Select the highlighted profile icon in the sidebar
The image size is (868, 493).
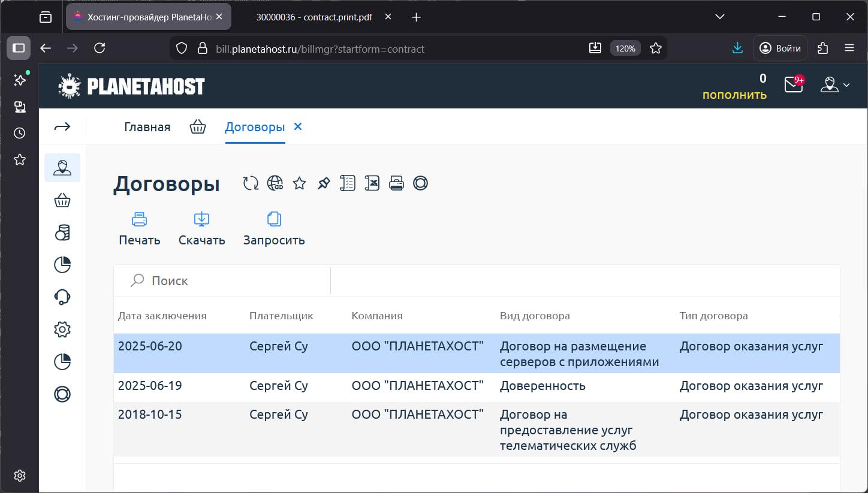(62, 168)
